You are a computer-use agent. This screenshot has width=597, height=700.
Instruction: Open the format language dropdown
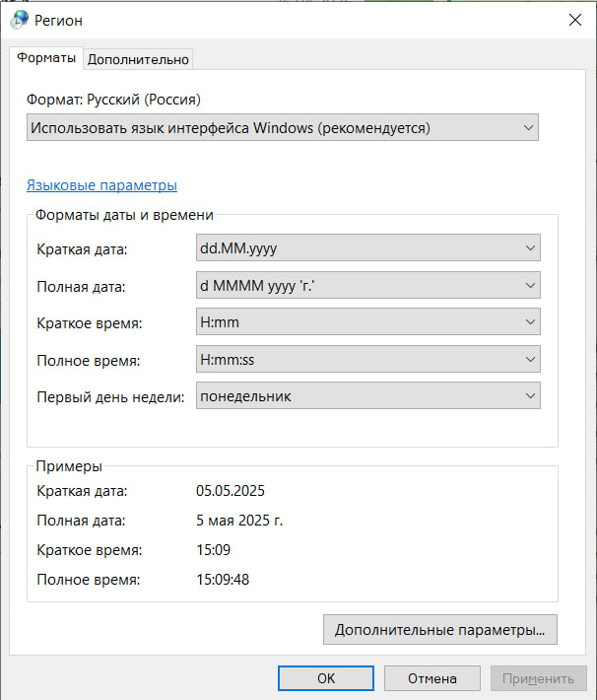pyautogui.click(x=283, y=128)
